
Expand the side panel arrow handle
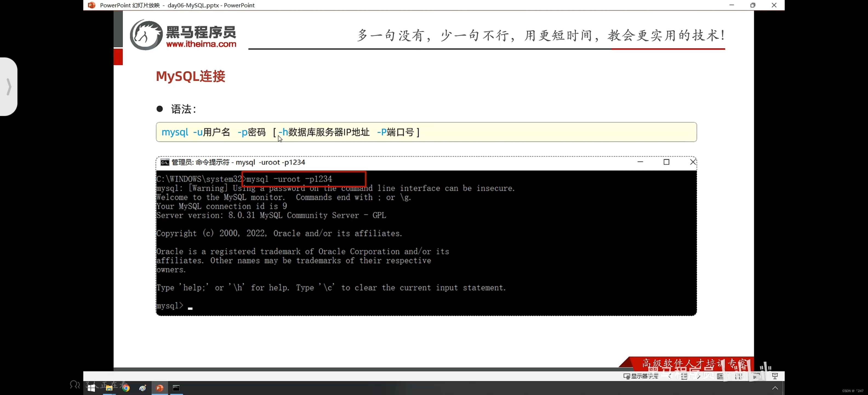(9, 87)
